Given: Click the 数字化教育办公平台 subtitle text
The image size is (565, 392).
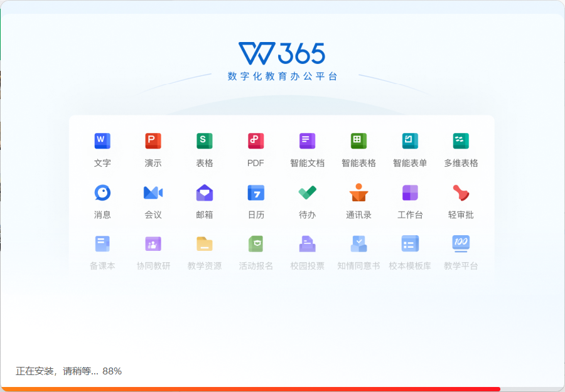Looking at the screenshot, I should (x=282, y=77).
